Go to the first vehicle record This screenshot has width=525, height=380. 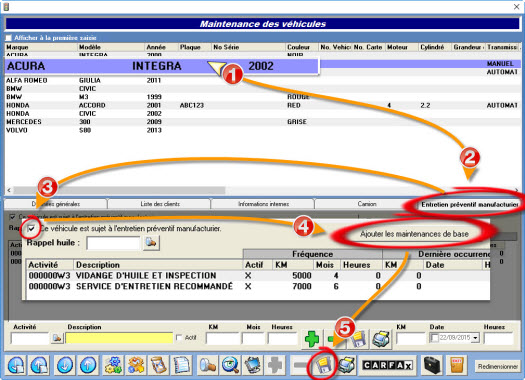click(x=16, y=365)
